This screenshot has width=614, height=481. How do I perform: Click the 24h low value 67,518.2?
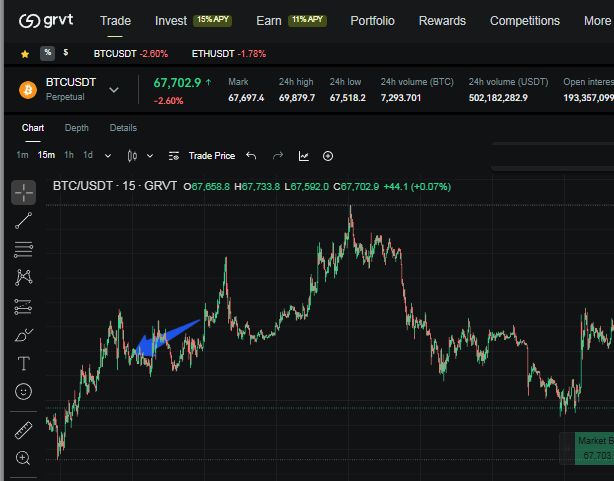pos(348,98)
